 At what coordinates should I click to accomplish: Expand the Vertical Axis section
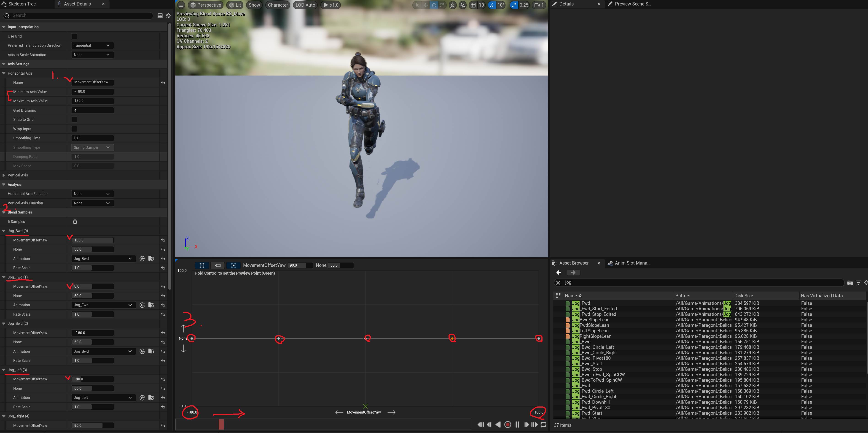pyautogui.click(x=4, y=175)
